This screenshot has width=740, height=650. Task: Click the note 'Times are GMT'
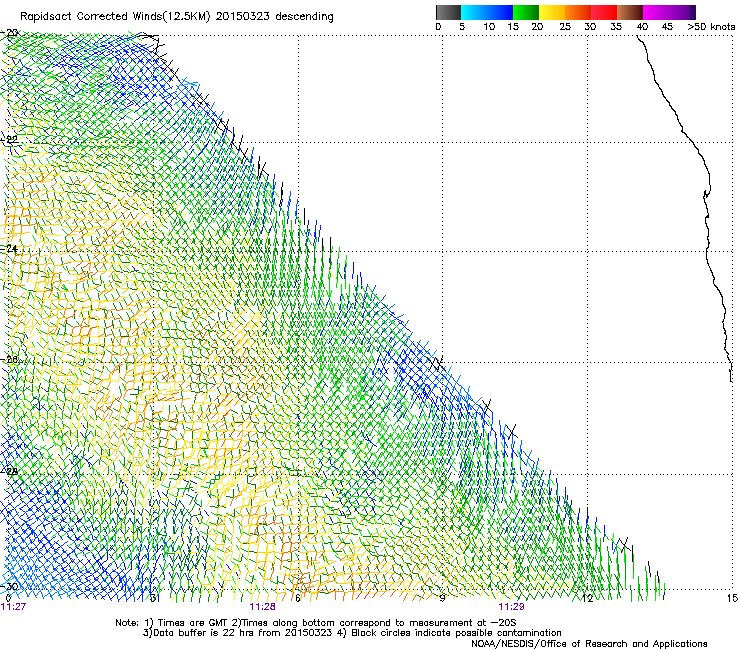tap(193, 623)
